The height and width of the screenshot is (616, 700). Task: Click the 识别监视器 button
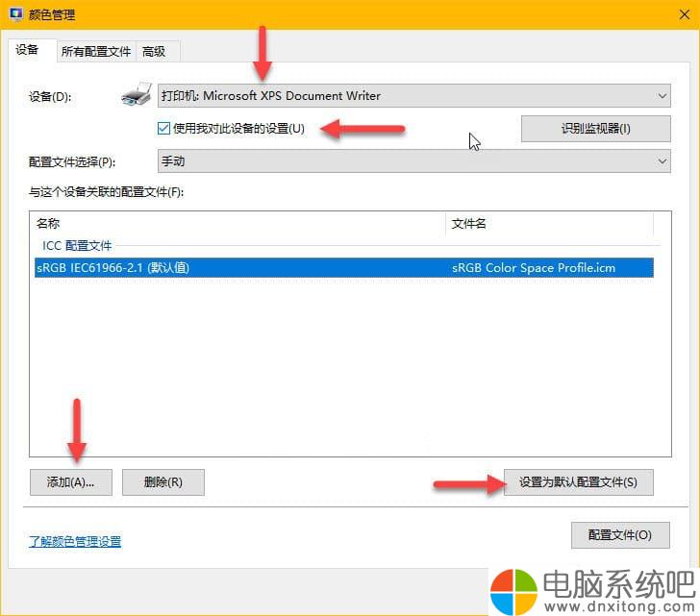click(x=595, y=129)
